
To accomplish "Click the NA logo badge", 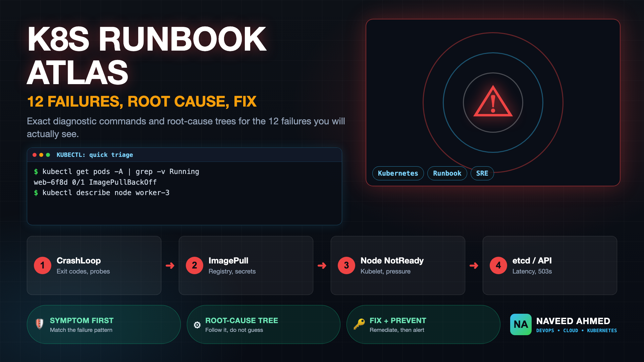I will (521, 324).
